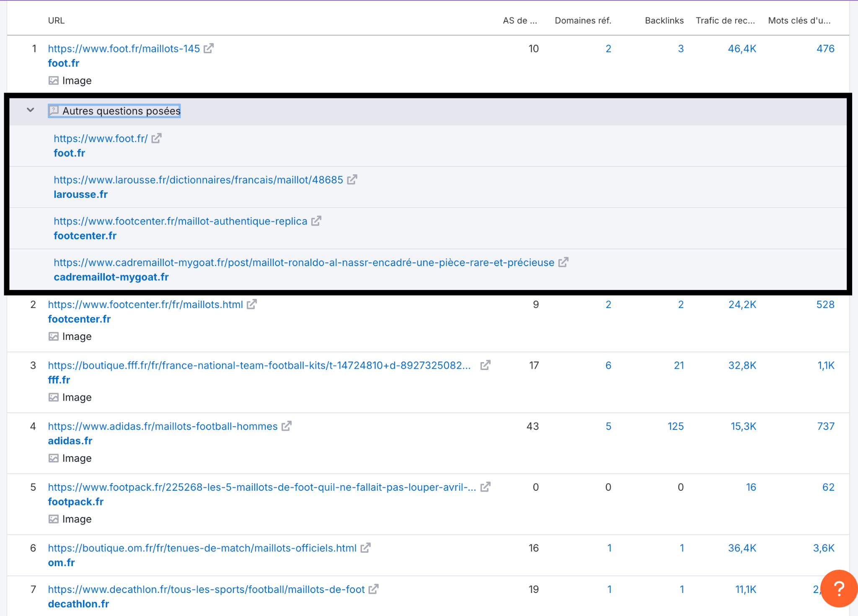
Task: Open the boutique.fff.fr national team kits URL
Action: pos(259,365)
